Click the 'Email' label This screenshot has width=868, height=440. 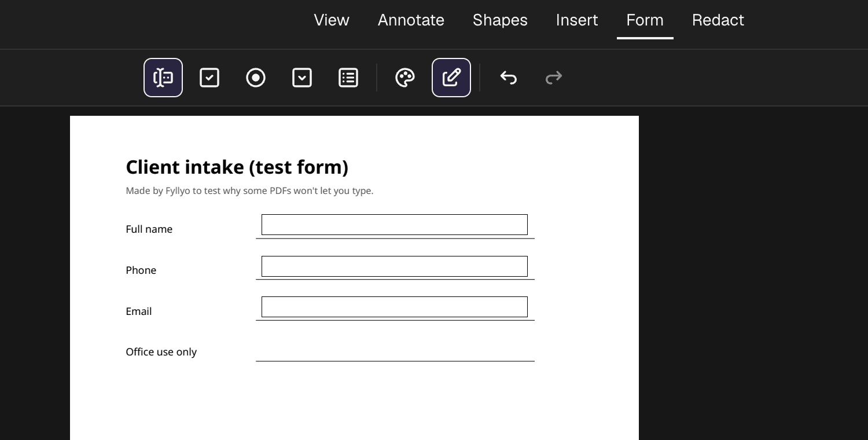(139, 311)
